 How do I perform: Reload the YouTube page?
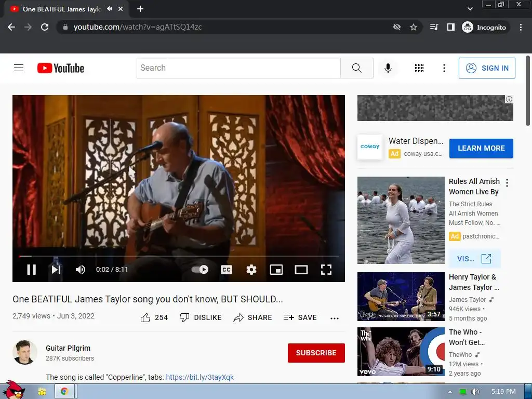click(45, 27)
